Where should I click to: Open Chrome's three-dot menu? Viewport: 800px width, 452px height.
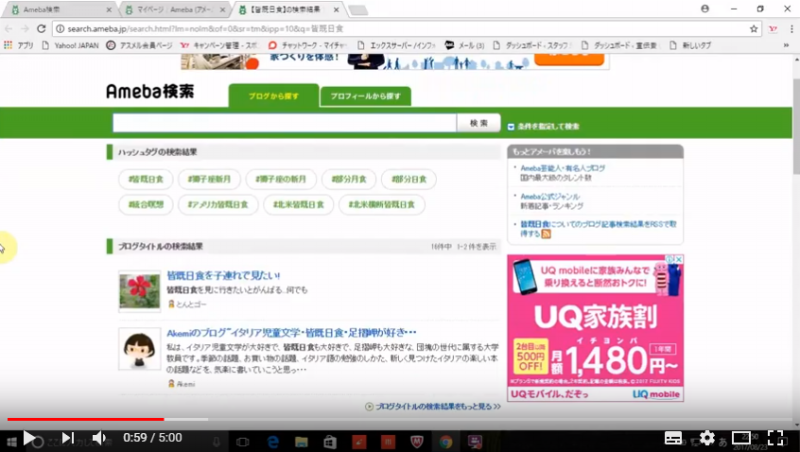click(x=791, y=29)
